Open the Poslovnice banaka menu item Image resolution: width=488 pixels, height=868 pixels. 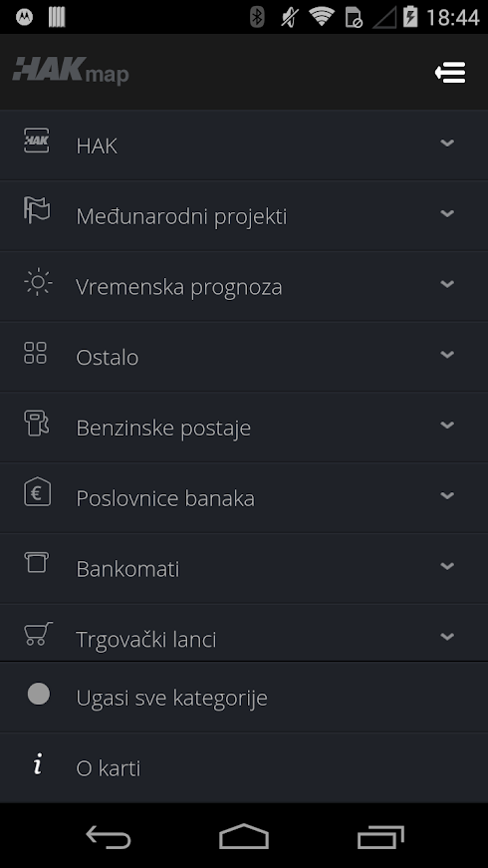[x=244, y=497]
